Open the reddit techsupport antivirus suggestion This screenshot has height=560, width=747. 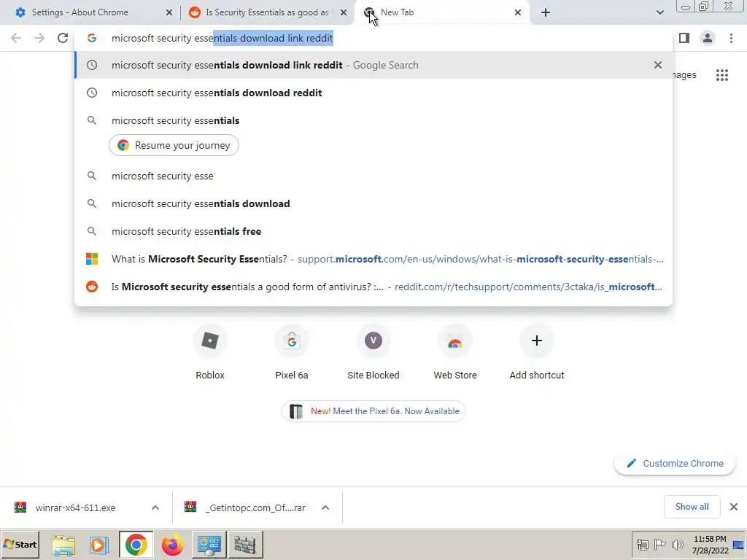(x=373, y=287)
